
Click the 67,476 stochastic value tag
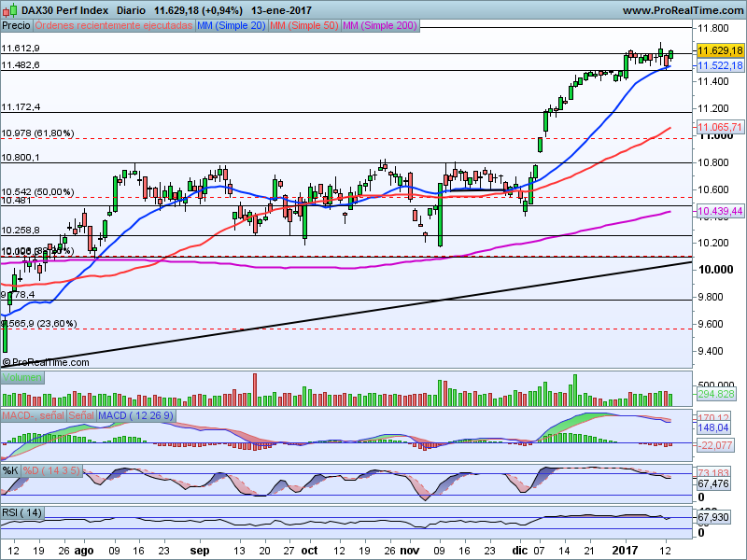pyautogui.click(x=713, y=483)
